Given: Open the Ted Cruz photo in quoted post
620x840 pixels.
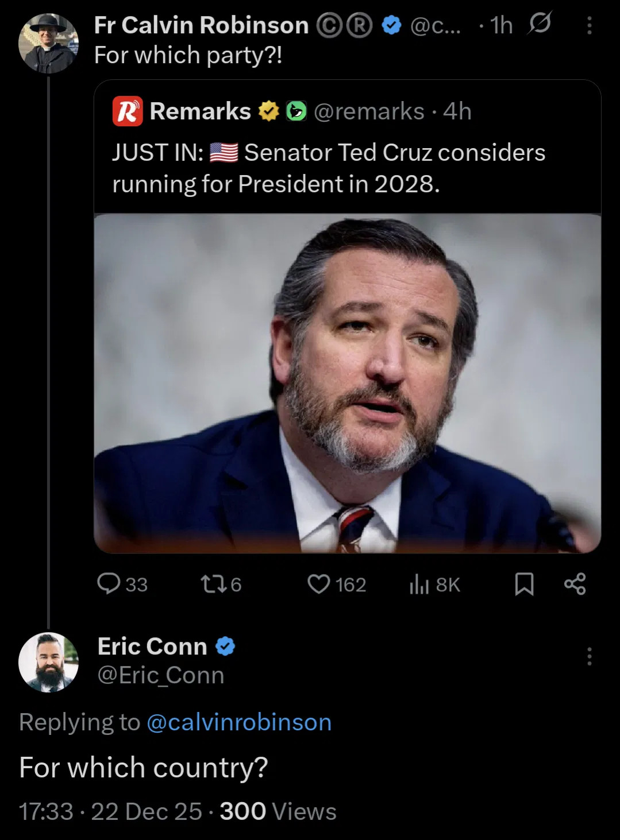Looking at the screenshot, I should click(x=347, y=383).
